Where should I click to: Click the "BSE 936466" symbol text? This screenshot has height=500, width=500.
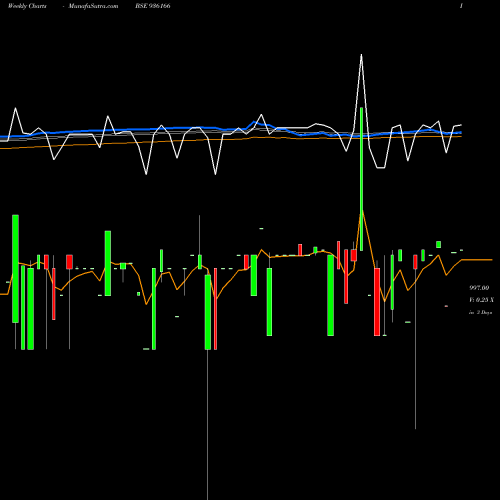(x=153, y=6)
